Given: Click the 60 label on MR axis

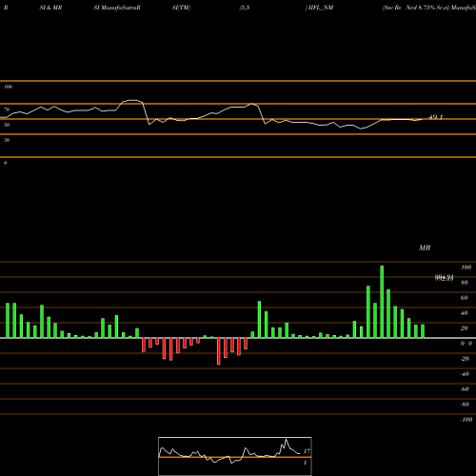Looking at the screenshot, I should pyautogui.click(x=465, y=298).
